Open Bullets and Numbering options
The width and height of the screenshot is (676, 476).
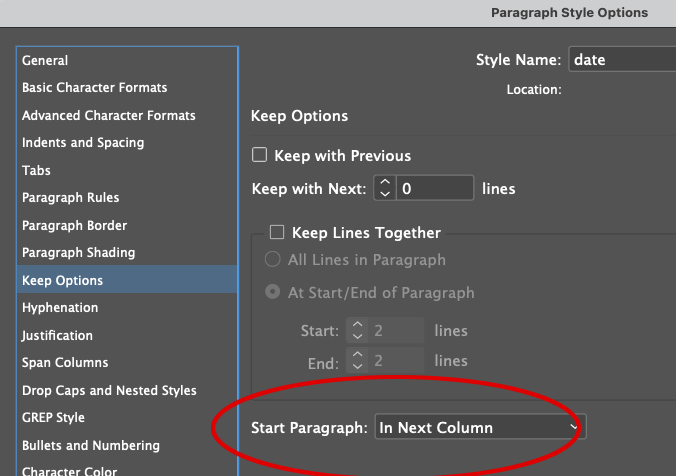click(91, 445)
